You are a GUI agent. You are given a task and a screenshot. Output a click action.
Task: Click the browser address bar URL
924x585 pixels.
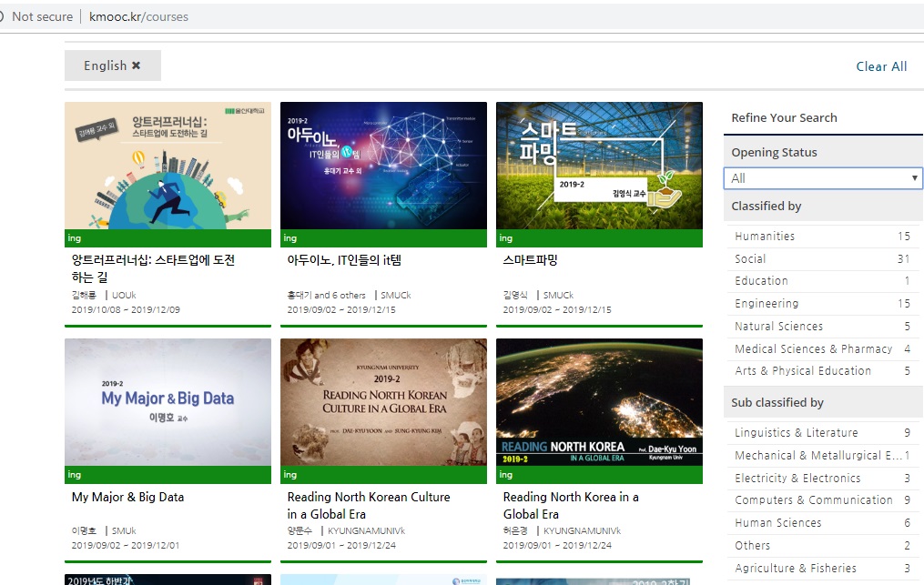point(138,16)
